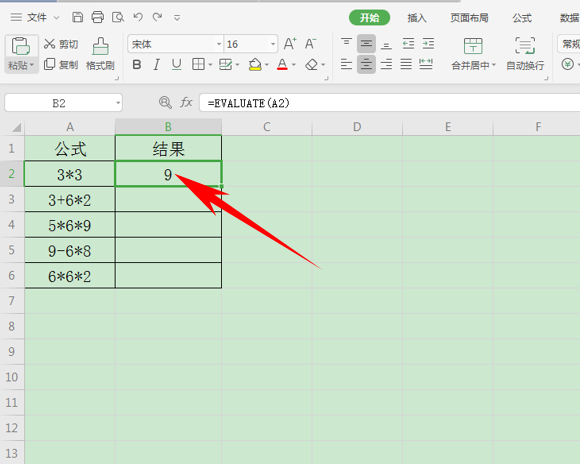Click 复制 to copy selection
Viewport: 580px width, 465px height.
61,65
